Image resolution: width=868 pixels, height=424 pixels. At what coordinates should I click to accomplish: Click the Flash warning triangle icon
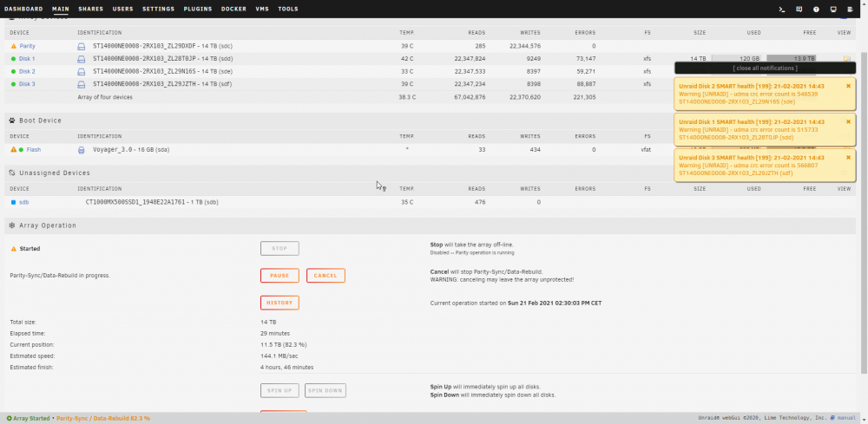13,150
